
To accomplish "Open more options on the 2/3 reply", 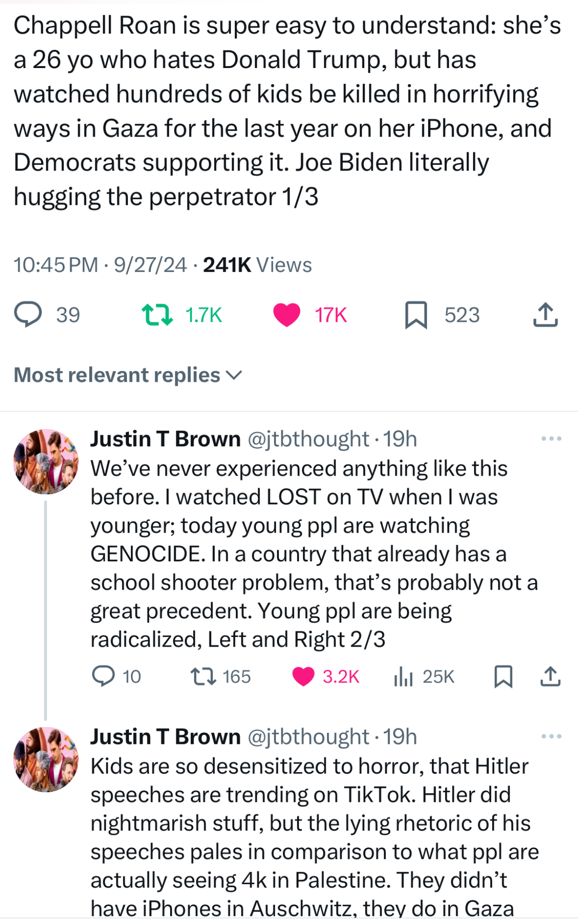I will coord(551,439).
